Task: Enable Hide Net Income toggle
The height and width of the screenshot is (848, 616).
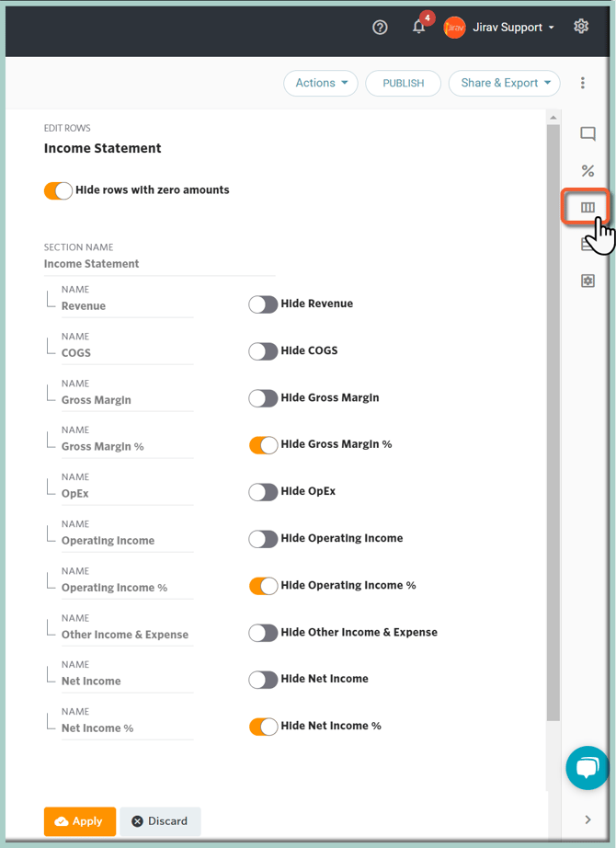Action: tap(263, 680)
